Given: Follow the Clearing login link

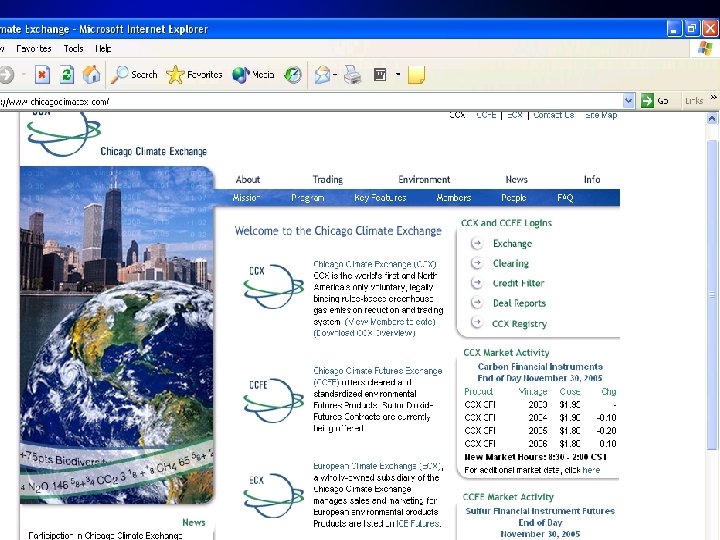Looking at the screenshot, I should (511, 263).
